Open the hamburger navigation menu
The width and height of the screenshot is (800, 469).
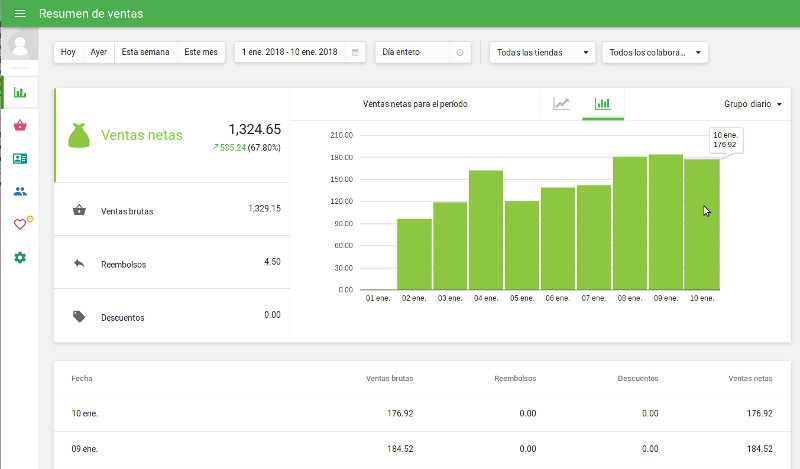(20, 14)
